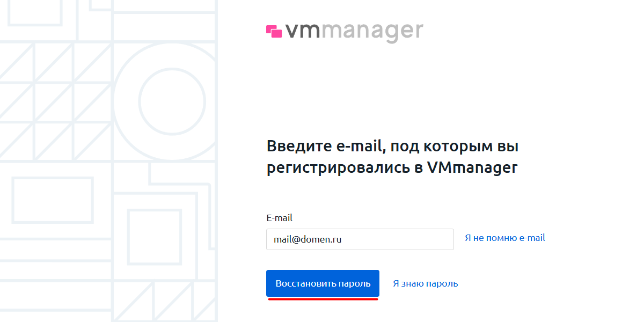Click the word "e-mail" in the heading
Screen dimensions: 644x322
[x=358, y=146]
